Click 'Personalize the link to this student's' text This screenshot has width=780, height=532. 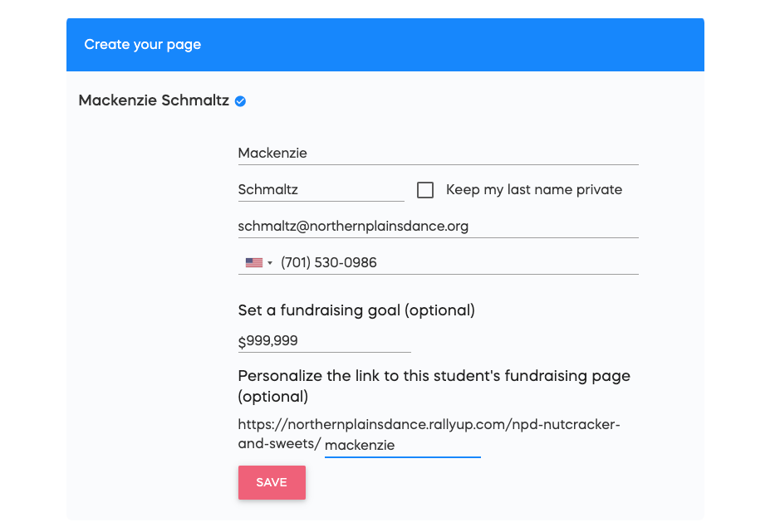369,376
